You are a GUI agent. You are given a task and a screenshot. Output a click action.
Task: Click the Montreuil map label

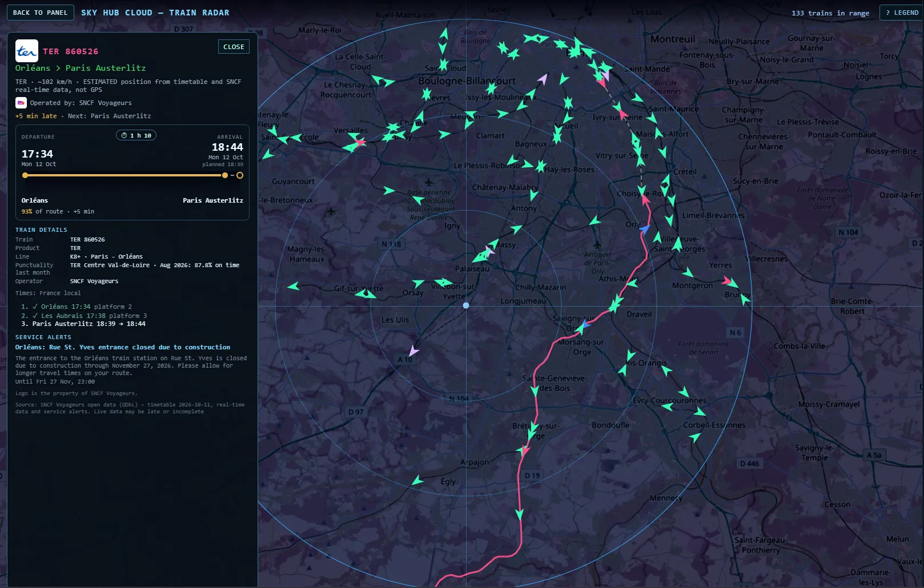(x=673, y=39)
